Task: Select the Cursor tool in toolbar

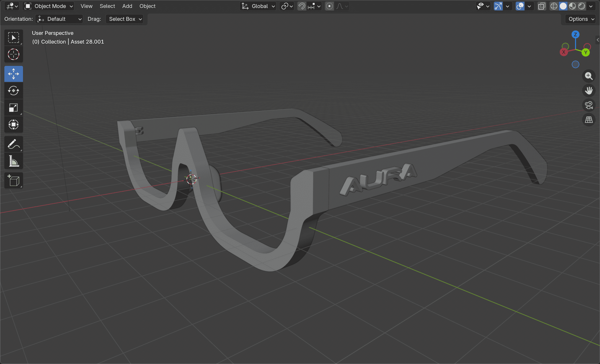Action: coord(14,54)
